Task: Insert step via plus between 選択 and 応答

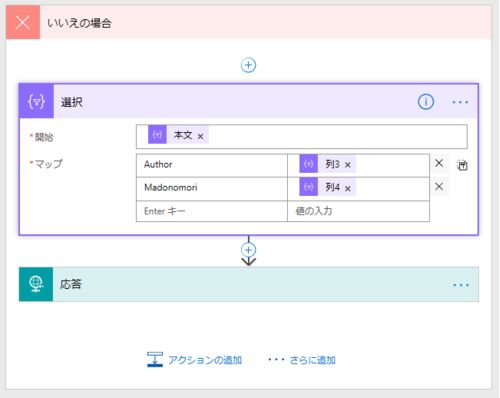Action: 248,250
